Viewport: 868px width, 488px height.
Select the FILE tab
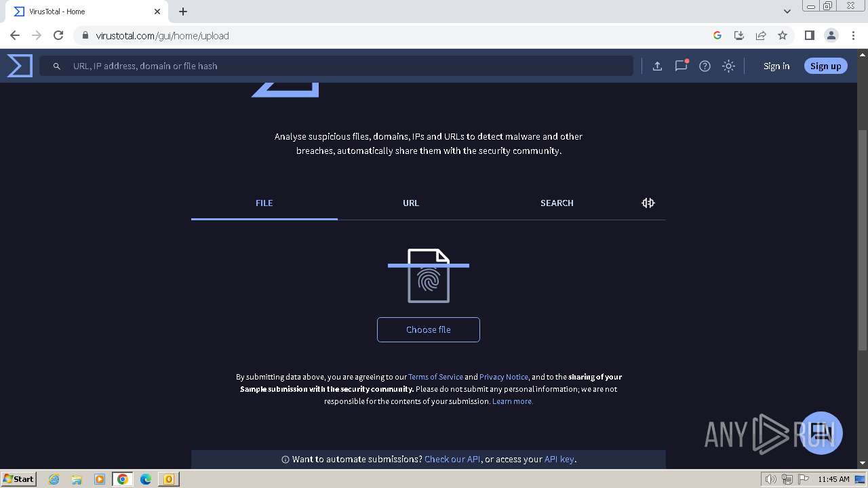coord(264,203)
